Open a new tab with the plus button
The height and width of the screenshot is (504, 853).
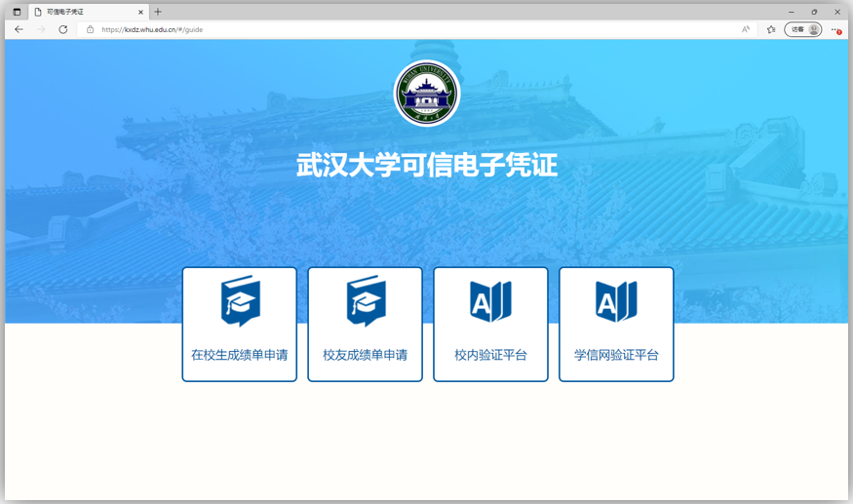click(158, 12)
